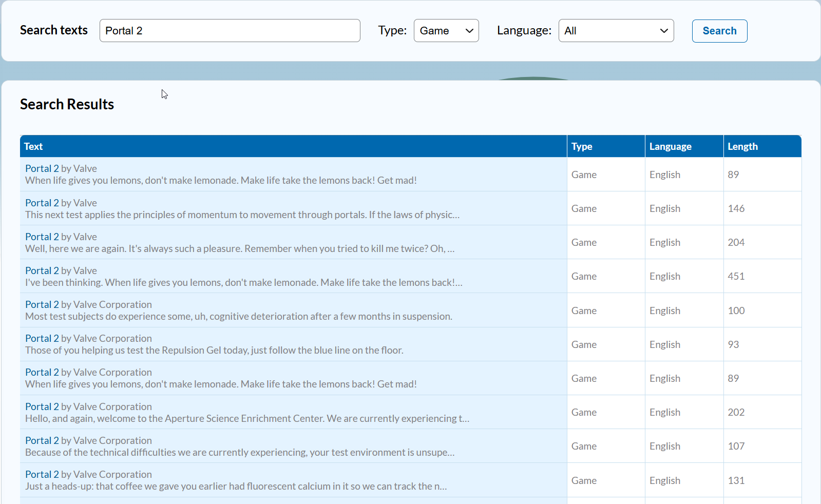This screenshot has height=504, width=821.
Task: Open Portal 2 link starting 'Well, here we are again'
Action: point(42,237)
